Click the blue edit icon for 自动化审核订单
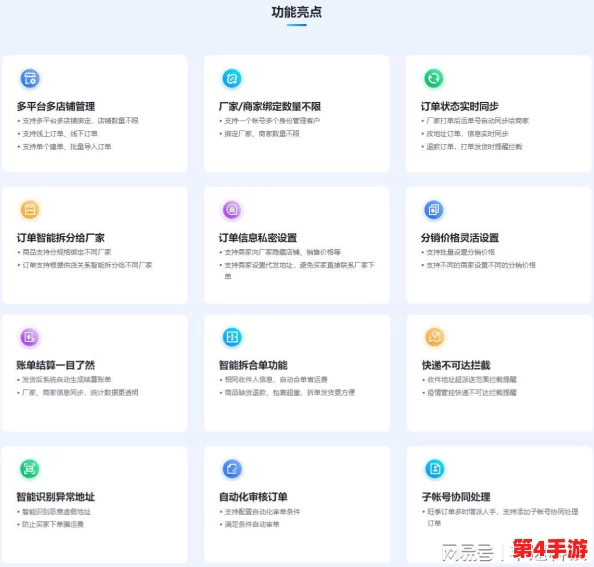The width and height of the screenshot is (594, 567). pos(231,469)
